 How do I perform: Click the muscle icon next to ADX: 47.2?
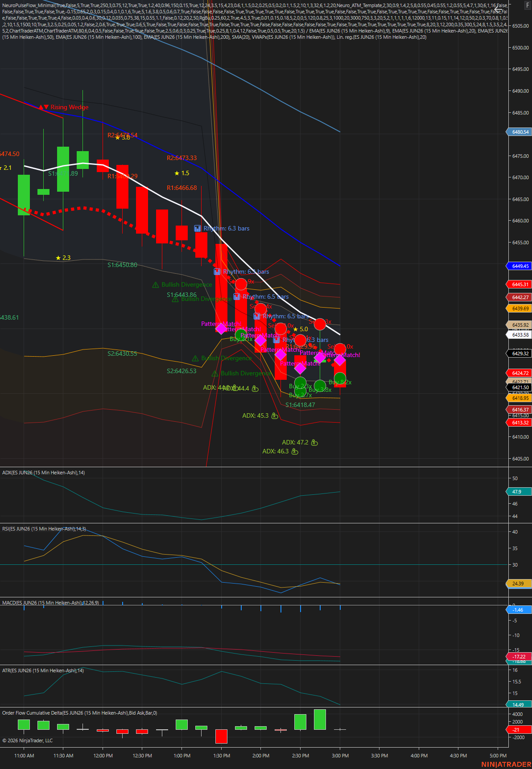click(x=314, y=443)
